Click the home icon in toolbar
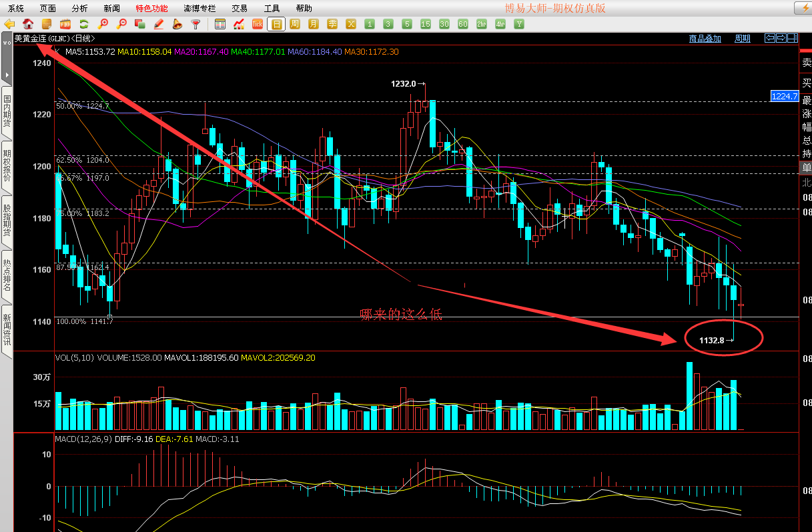This screenshot has width=812, height=532. (x=28, y=24)
